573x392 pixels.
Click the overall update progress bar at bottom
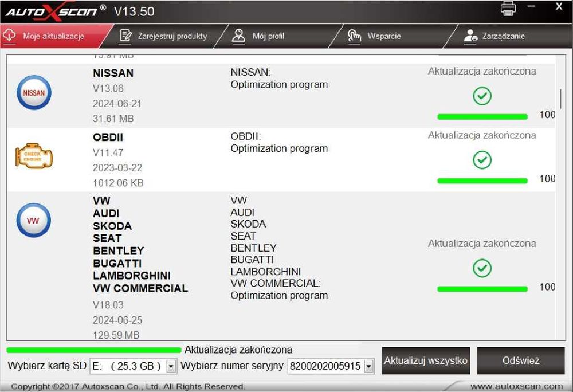(x=94, y=350)
